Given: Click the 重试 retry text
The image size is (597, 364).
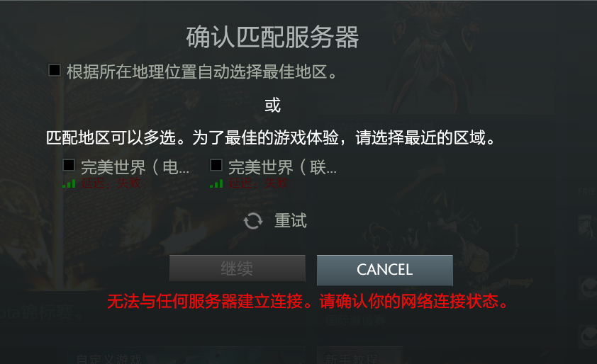Looking at the screenshot, I should tap(291, 221).
